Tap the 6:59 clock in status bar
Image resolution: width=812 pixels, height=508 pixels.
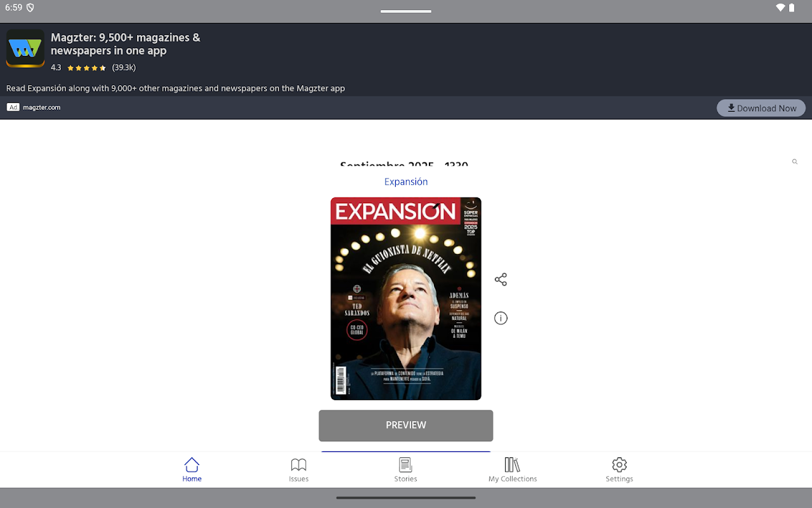[13, 8]
